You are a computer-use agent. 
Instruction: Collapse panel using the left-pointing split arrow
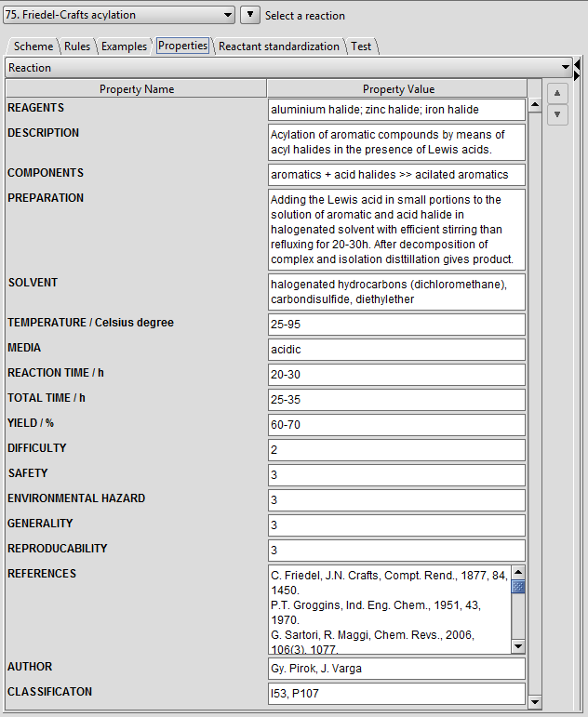pos(578,62)
